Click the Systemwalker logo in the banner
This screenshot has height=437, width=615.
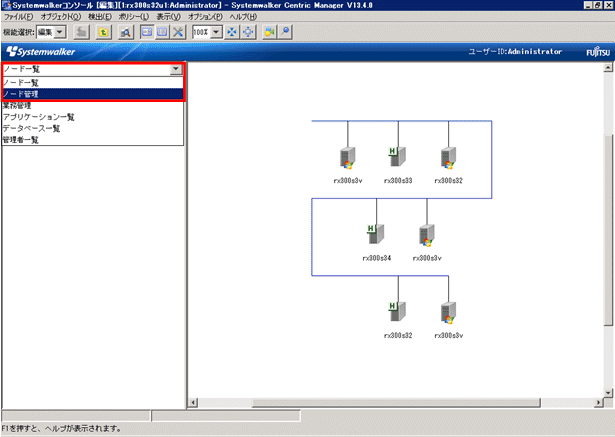pos(41,51)
